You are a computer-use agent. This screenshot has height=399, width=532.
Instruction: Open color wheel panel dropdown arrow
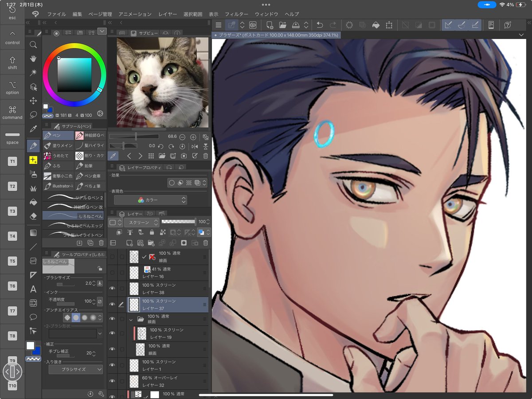102,31
